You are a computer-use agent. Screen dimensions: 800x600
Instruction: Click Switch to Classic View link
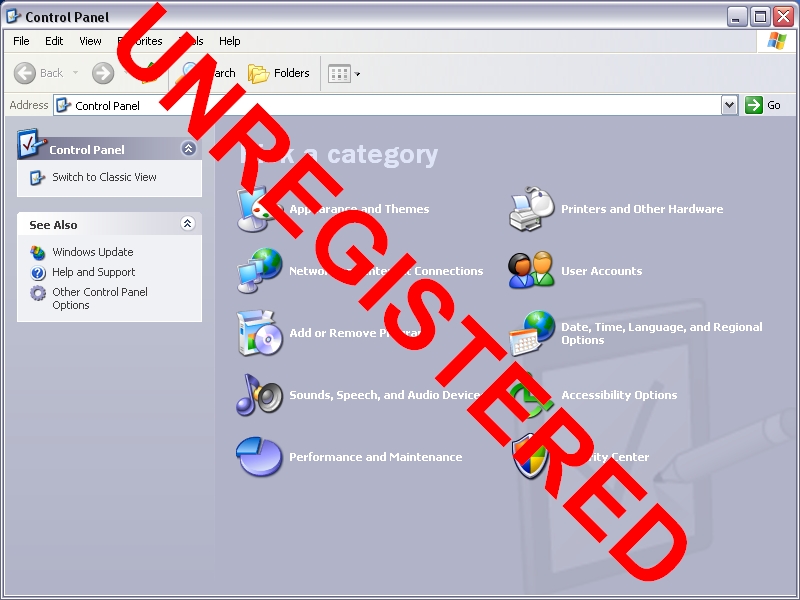click(104, 177)
